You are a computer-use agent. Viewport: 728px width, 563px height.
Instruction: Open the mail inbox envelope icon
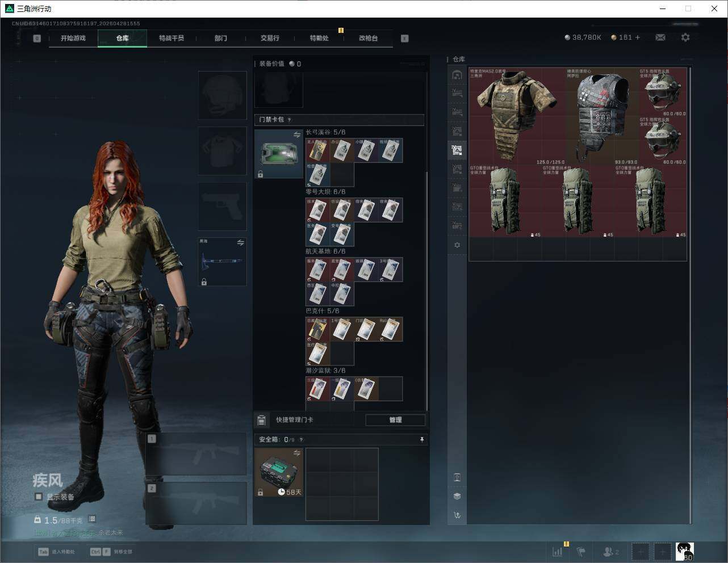pyautogui.click(x=660, y=37)
